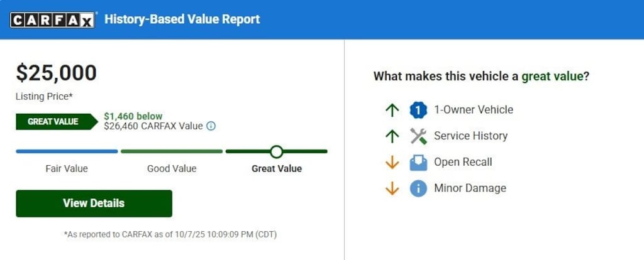Image resolution: width=644 pixels, height=260 pixels.
Task: Click the green Good Value bar segment
Action: click(172, 151)
